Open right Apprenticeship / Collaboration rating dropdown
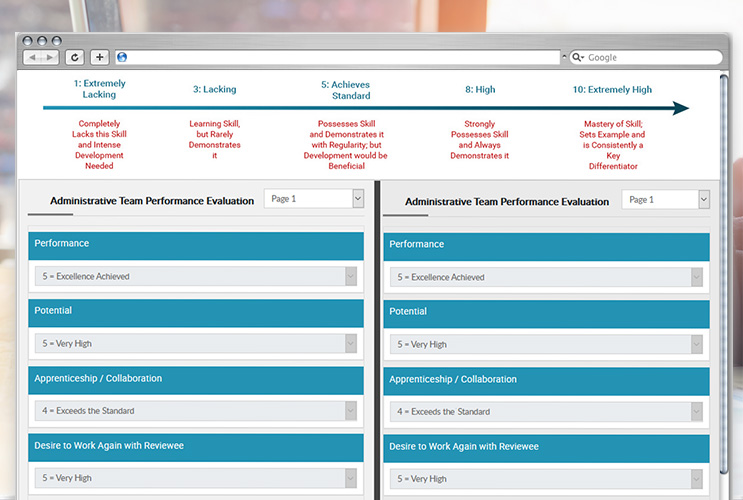Image resolution: width=743 pixels, height=500 pixels. coord(546,412)
